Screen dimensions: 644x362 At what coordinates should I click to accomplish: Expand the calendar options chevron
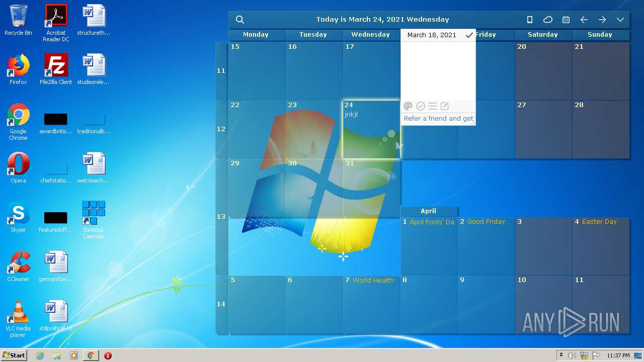(x=620, y=20)
